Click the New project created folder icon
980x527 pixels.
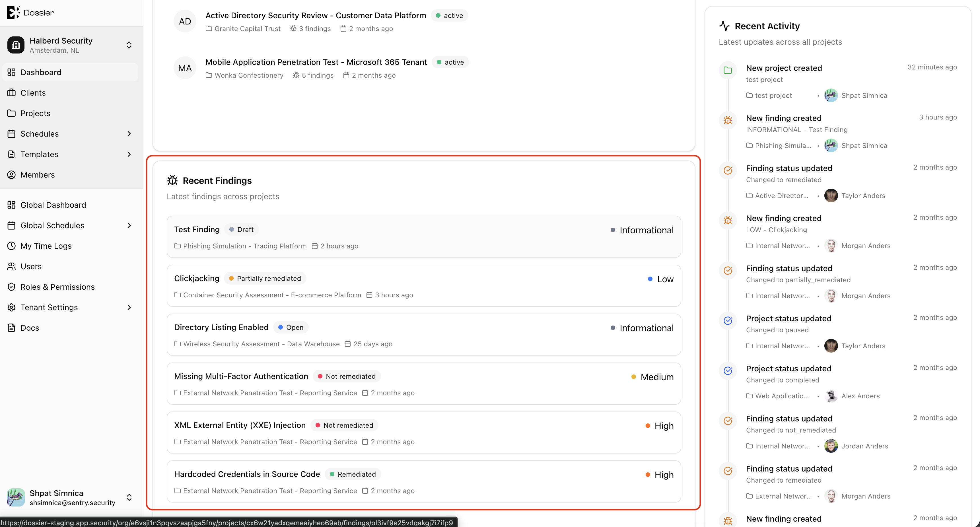(x=728, y=70)
